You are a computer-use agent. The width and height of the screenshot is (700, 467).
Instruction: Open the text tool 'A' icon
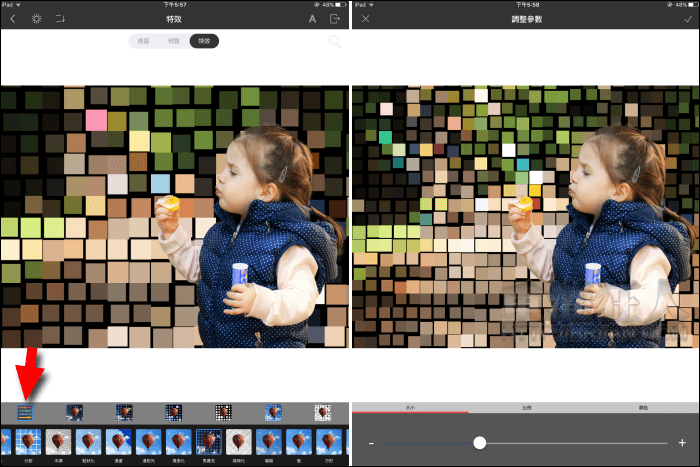[x=312, y=19]
